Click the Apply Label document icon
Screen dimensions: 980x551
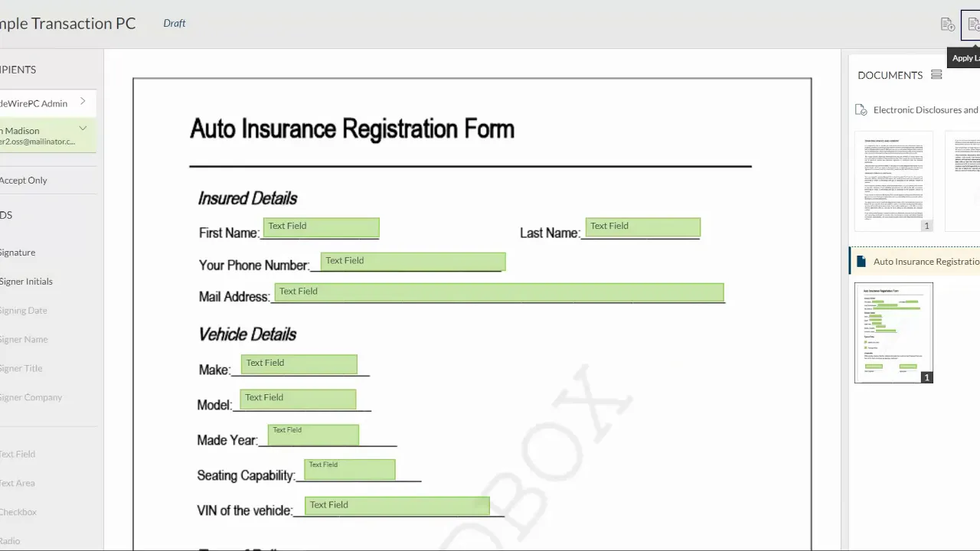972,24
